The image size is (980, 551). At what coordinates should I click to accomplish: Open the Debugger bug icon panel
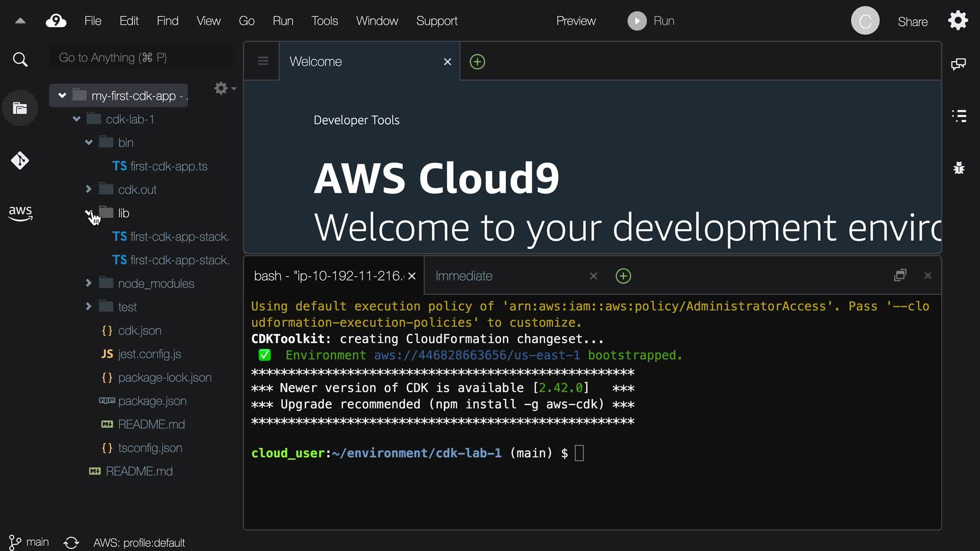(959, 168)
